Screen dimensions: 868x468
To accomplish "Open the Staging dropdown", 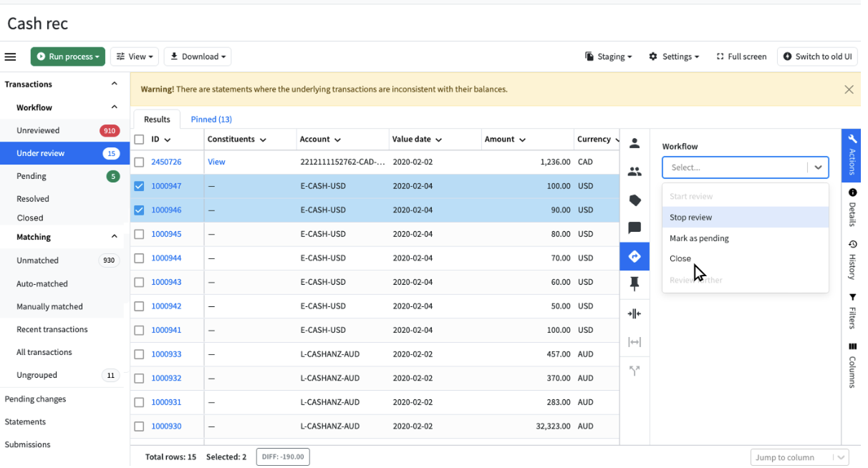I will tap(609, 57).
